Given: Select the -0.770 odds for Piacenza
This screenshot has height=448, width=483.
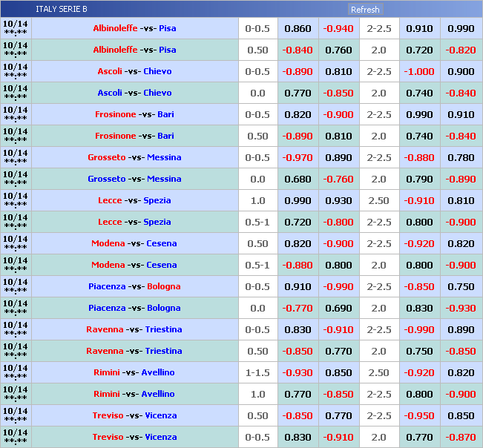Looking at the screenshot, I should pyautogui.click(x=298, y=308).
